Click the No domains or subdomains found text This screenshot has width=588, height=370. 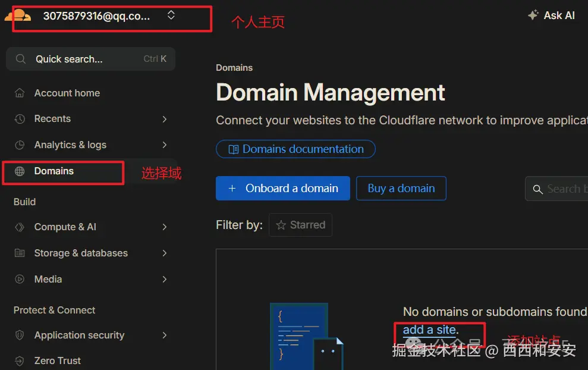(x=495, y=312)
